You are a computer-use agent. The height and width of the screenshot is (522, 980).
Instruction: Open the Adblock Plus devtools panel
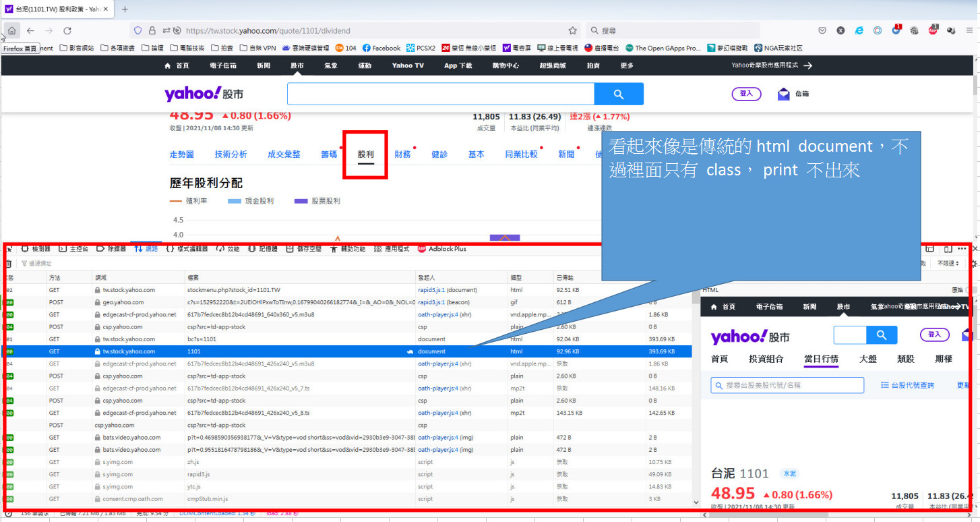coord(442,249)
